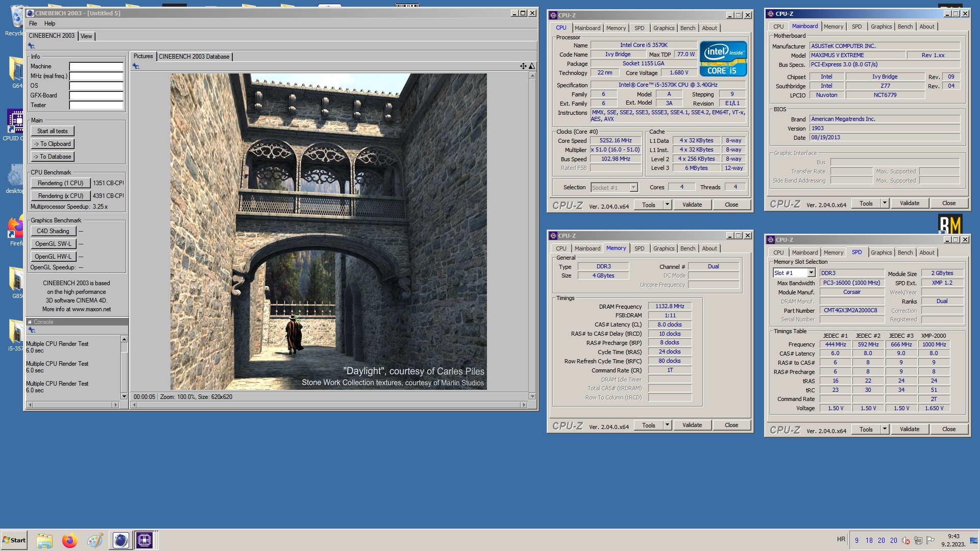Click the Machine input field

tap(96, 66)
